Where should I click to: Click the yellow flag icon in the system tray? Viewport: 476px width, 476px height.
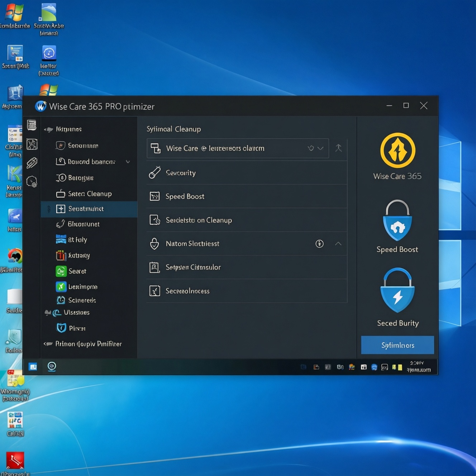click(397, 367)
